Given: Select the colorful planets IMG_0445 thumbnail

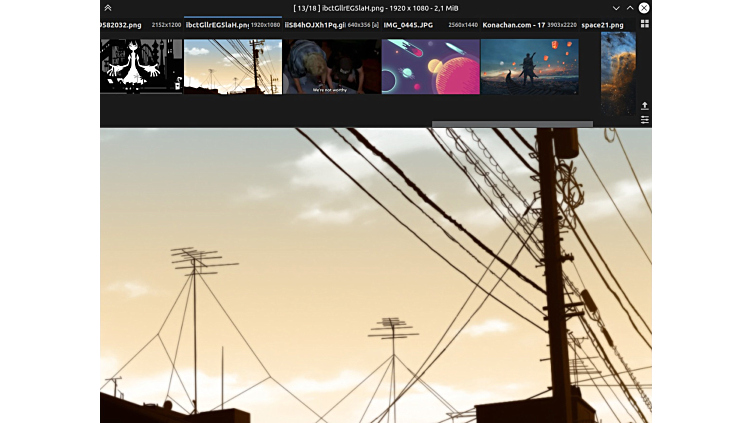Looking at the screenshot, I should pyautogui.click(x=430, y=66).
